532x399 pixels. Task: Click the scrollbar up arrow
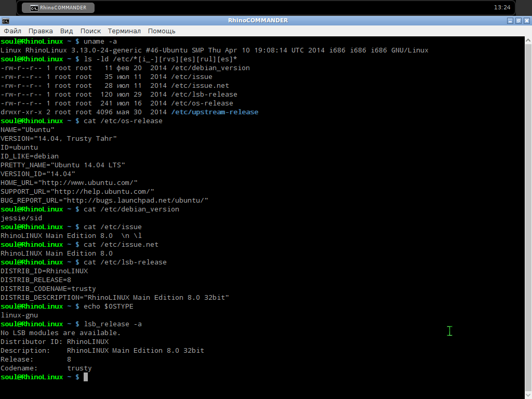[528, 40]
